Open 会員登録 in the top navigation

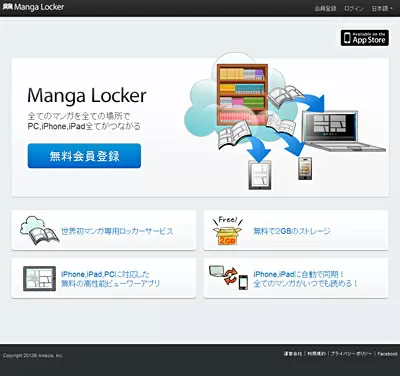pyautogui.click(x=325, y=8)
